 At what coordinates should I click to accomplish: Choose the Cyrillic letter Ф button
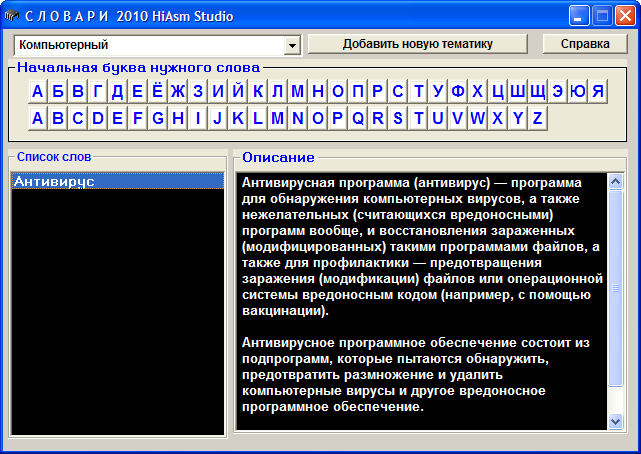[x=457, y=92]
